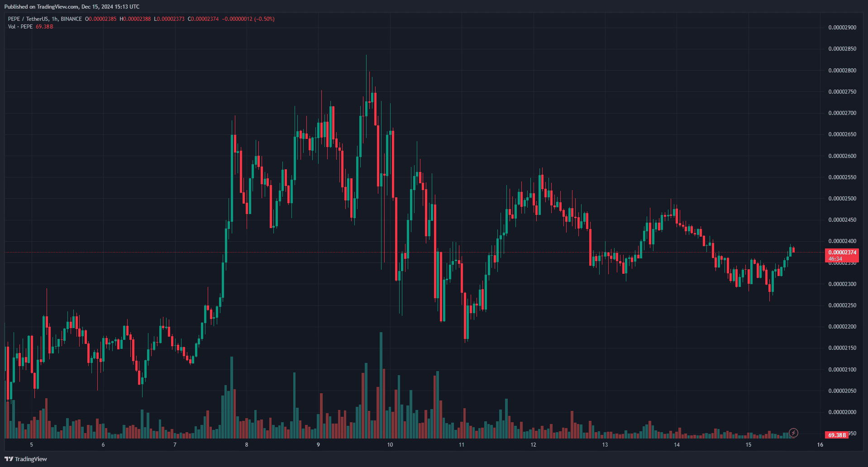Click the 0.00002750 price axis label
This screenshot has width=868, height=467.
tap(842, 92)
